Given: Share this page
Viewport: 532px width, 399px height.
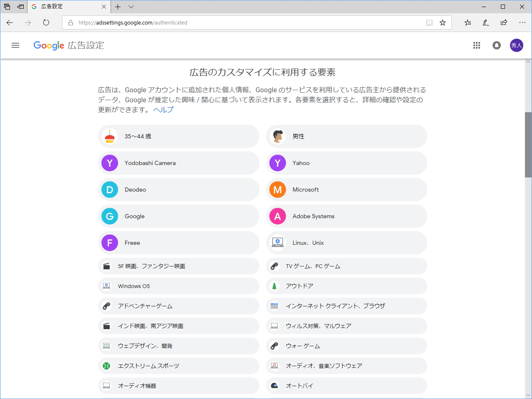Looking at the screenshot, I should (504, 22).
